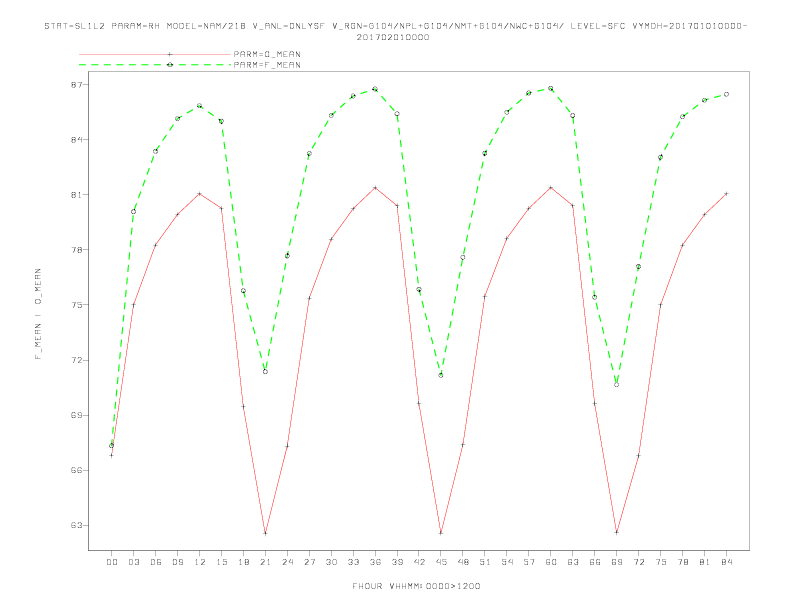Image resolution: width=792 pixels, height=612 pixels.
Task: Click the x-axis tick label 18
Action: click(x=243, y=562)
